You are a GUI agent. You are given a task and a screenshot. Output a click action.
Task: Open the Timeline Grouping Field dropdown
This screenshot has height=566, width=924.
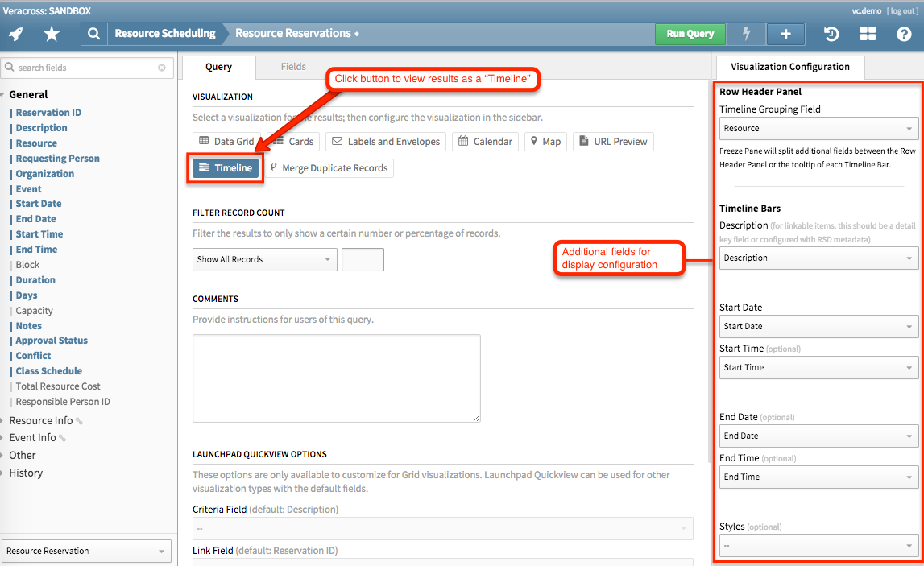pos(818,126)
